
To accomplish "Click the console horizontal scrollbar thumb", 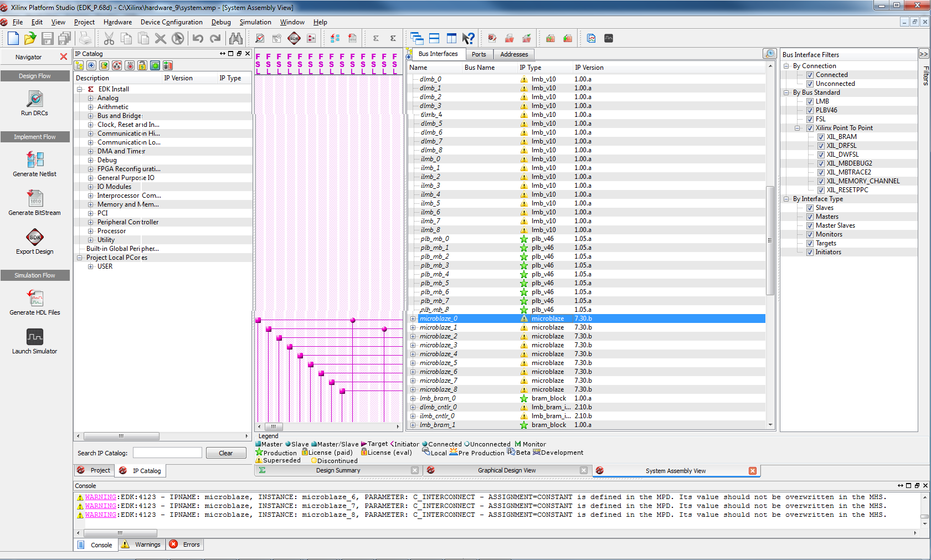I will [x=119, y=533].
